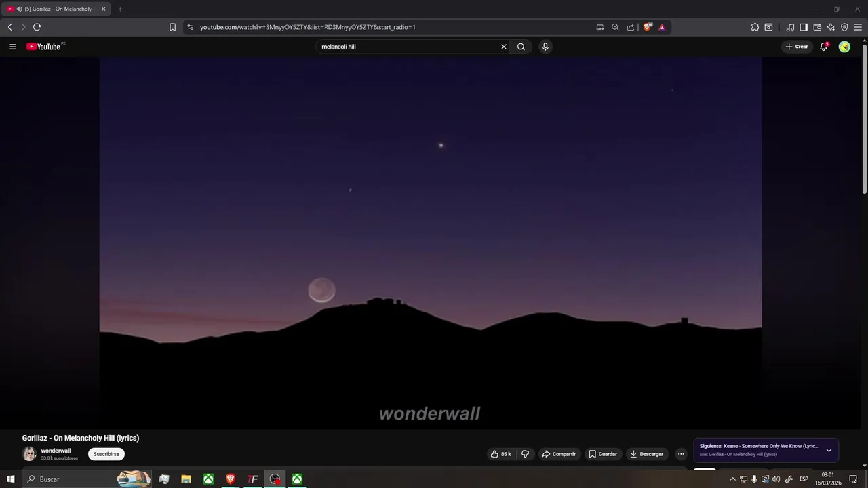
Task: Click the youtube.com address bar URL
Action: (307, 27)
